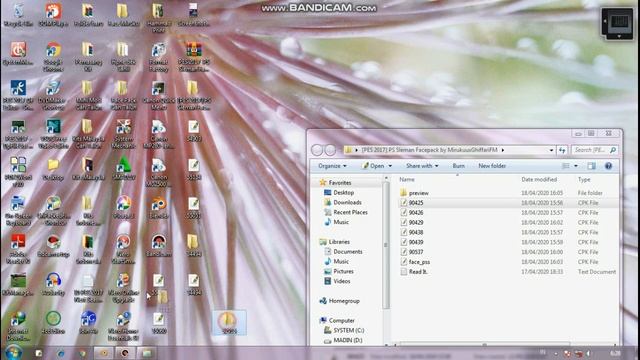Click Burn in the Explorer toolbar
The width and height of the screenshot is (640, 360).
(x=458, y=166)
